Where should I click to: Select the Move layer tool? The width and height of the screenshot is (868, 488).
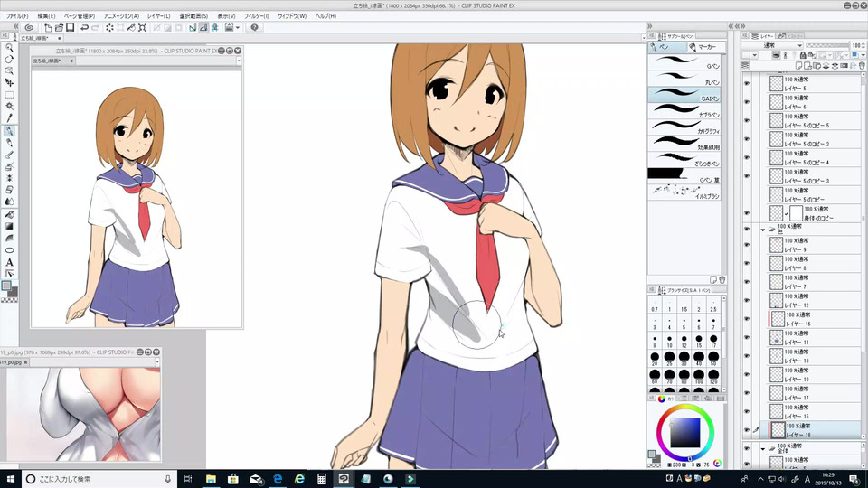click(x=9, y=82)
